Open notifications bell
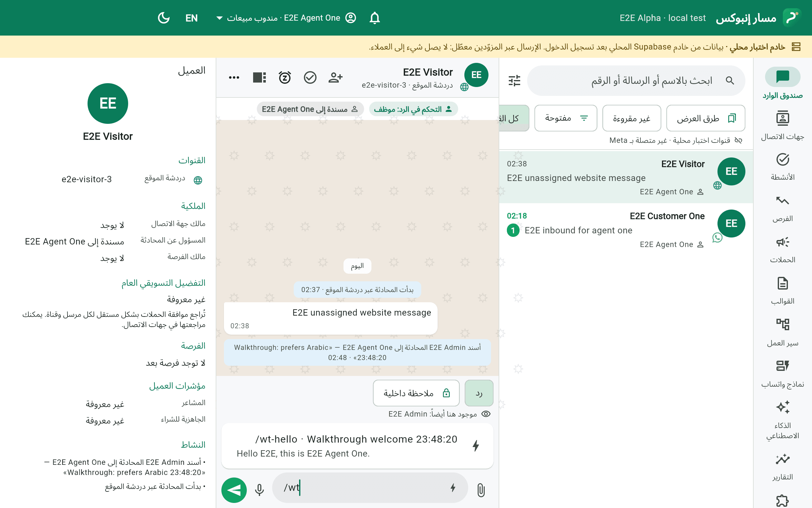This screenshot has height=508, width=812. [375, 18]
